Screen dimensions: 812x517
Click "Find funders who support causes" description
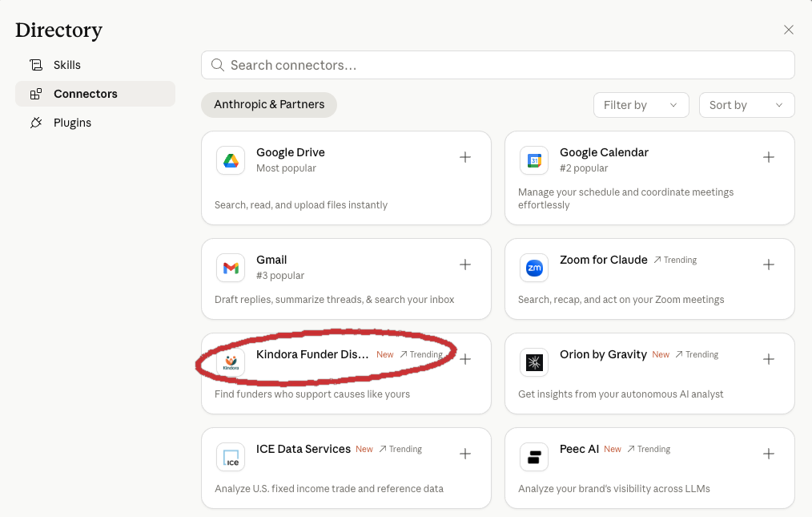pyautogui.click(x=312, y=394)
